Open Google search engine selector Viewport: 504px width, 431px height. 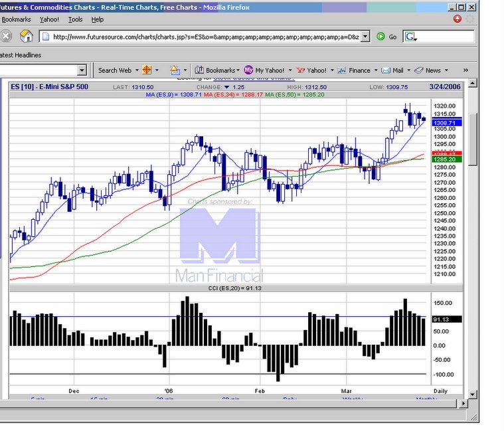click(x=411, y=37)
